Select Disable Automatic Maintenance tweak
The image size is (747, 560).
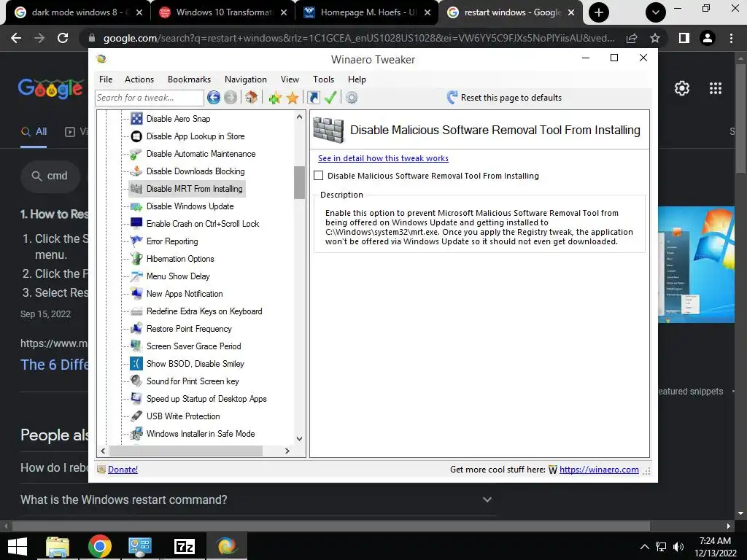click(201, 154)
